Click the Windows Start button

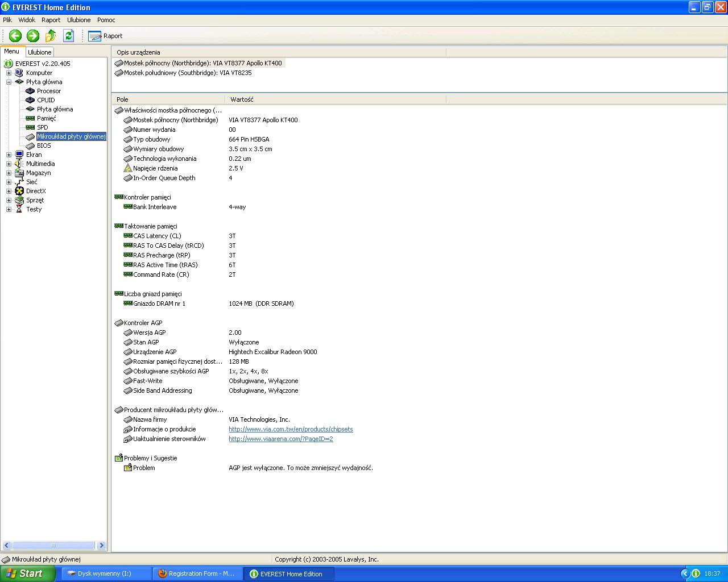click(27, 573)
